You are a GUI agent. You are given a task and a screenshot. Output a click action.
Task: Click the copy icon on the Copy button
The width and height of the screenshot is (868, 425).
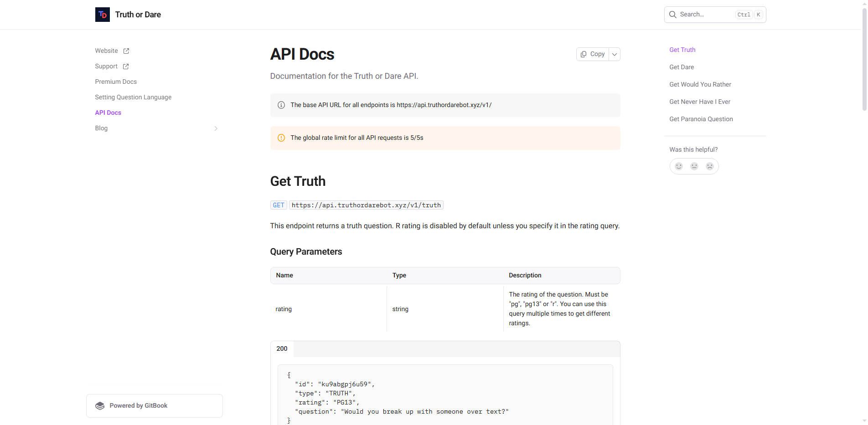584,54
